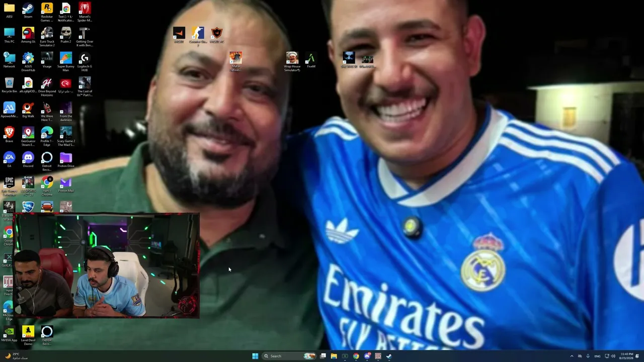Viewport: 644px width, 362px height.
Task: Launch the Epic Games Launcher shortcut
Action: tap(9, 186)
